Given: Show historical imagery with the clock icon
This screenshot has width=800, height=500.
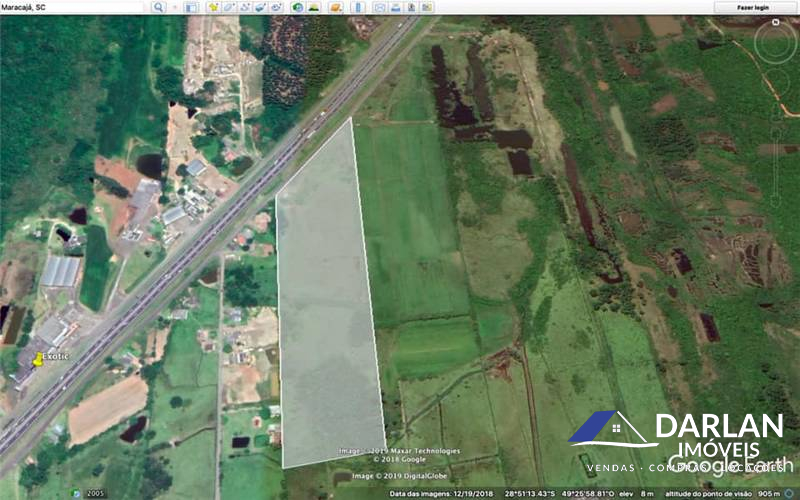Looking at the screenshot, I should coord(298,7).
